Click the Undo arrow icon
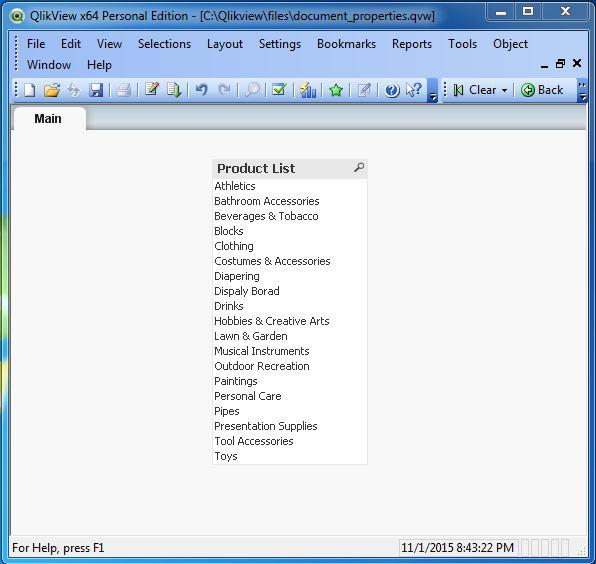The width and height of the screenshot is (596, 564). (x=201, y=90)
